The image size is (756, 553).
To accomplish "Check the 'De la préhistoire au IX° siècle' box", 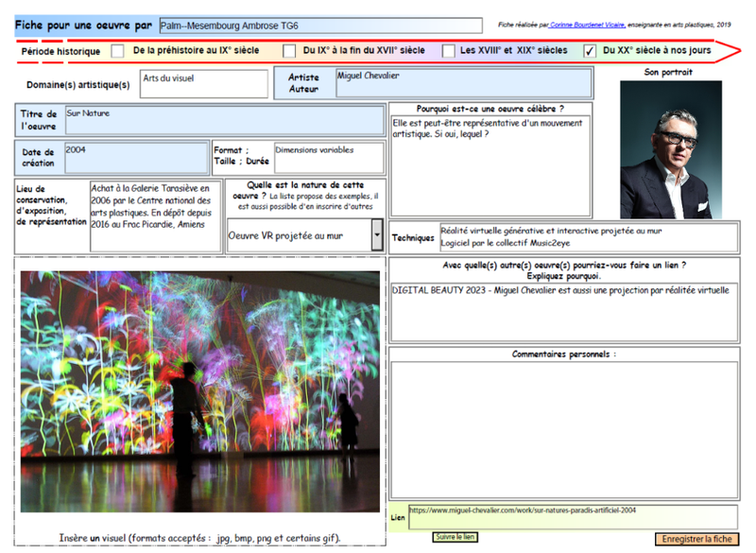I will pos(118,51).
